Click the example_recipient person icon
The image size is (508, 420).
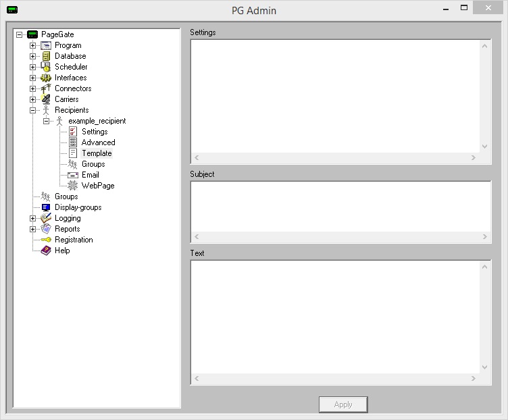(59, 121)
